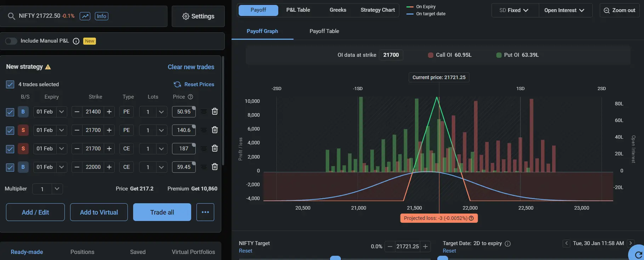Screen dimensions: 644x260
Task: Switch option type PE on 21400 row
Action: click(126, 112)
